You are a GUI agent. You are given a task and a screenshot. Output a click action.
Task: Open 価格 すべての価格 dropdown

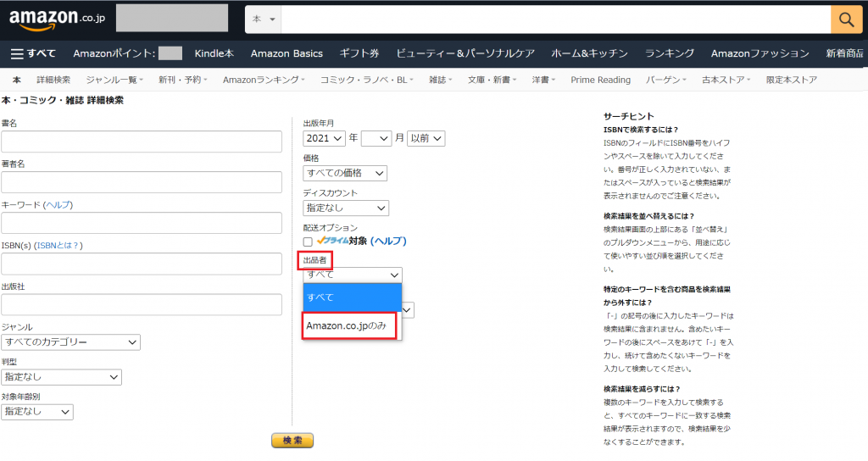[x=345, y=173]
